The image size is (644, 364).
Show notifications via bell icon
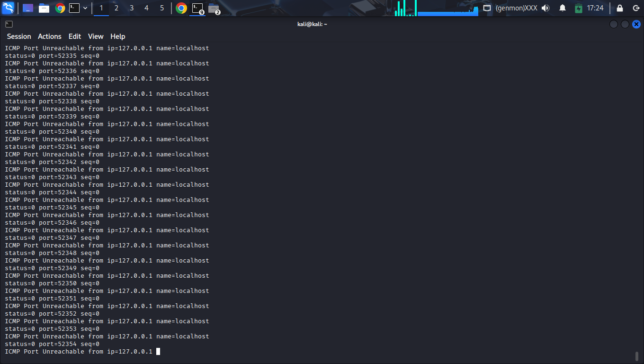point(563,8)
